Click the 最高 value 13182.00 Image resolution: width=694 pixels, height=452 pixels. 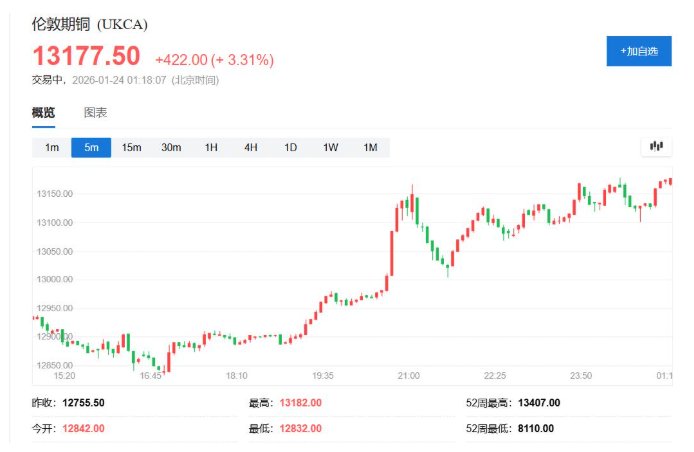click(303, 402)
